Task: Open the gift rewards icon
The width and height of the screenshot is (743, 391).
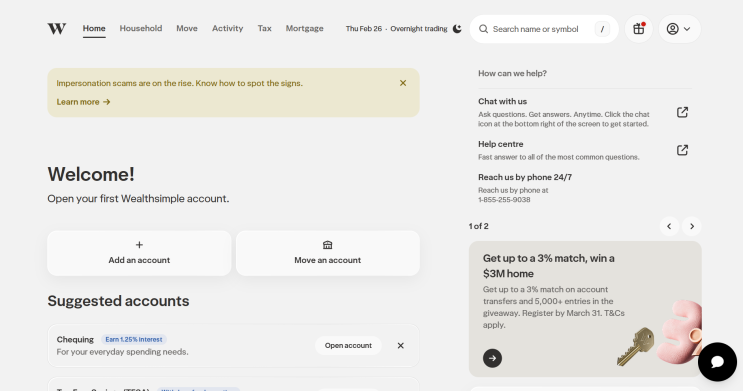Action: coord(639,29)
